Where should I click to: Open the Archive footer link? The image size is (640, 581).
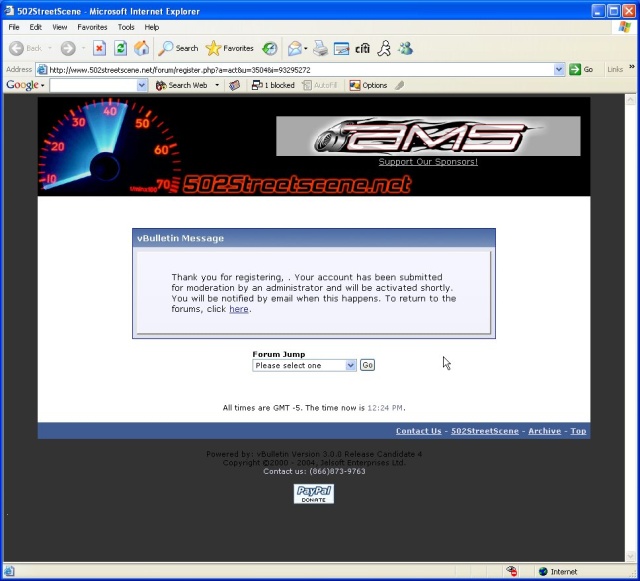click(x=544, y=431)
